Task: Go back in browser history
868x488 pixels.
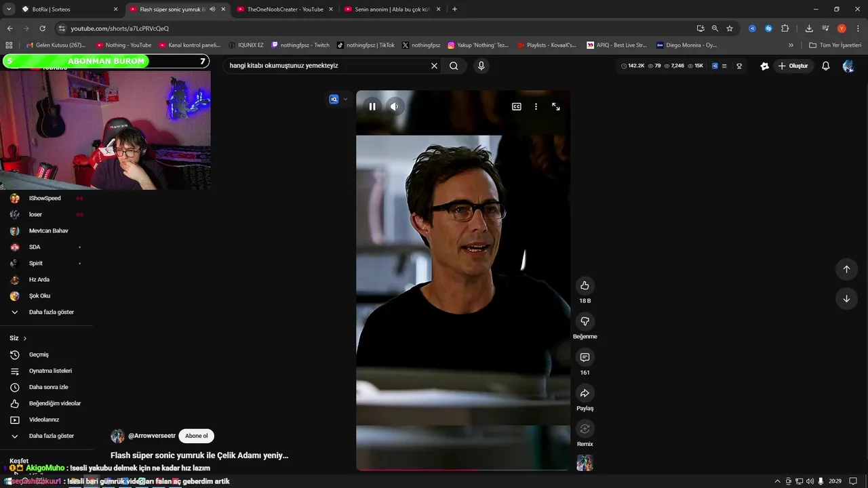Action: click(9, 28)
